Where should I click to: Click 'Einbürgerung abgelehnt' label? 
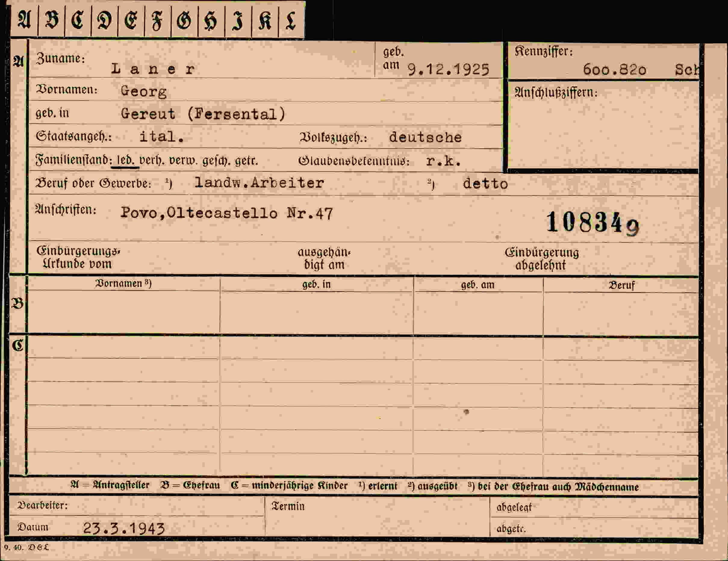click(542, 259)
